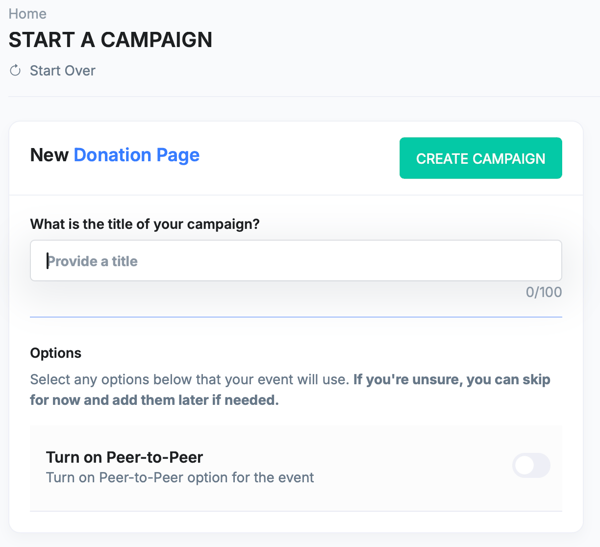
Task: Click the Turn on Peer-to-Peer bold label
Action: tap(125, 457)
